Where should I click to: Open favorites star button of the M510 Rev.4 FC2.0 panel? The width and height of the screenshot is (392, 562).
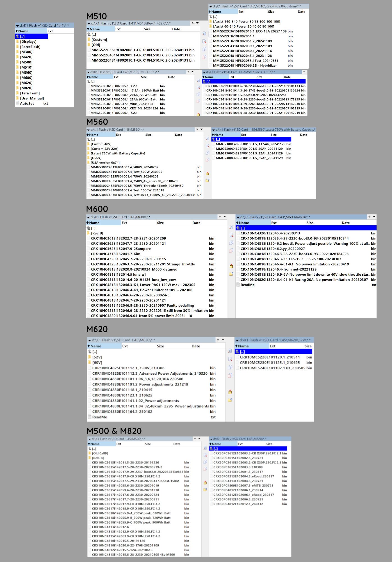coord(193,23)
